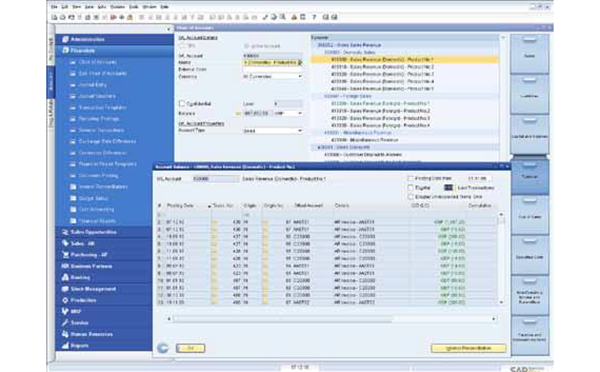Click the Production module icon
600x372 pixels.
coord(65,300)
